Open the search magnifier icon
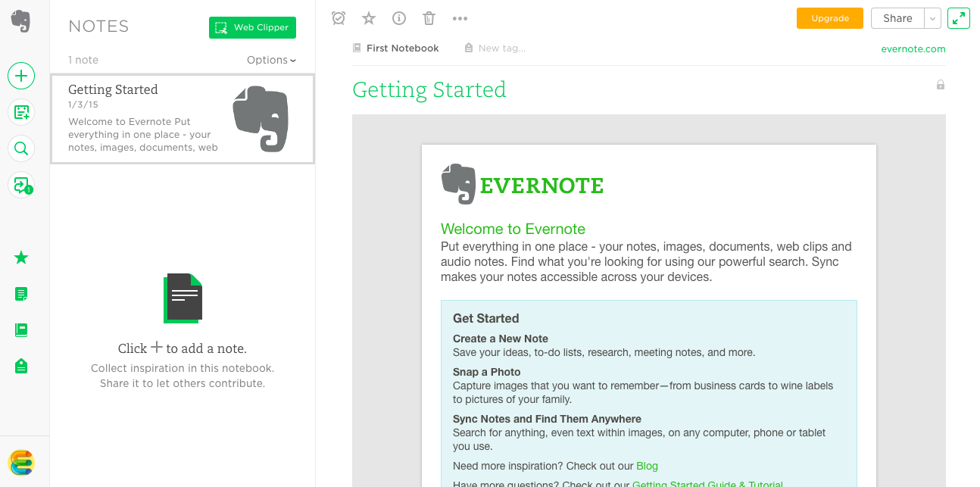This screenshot has height=487, width=980. click(21, 148)
